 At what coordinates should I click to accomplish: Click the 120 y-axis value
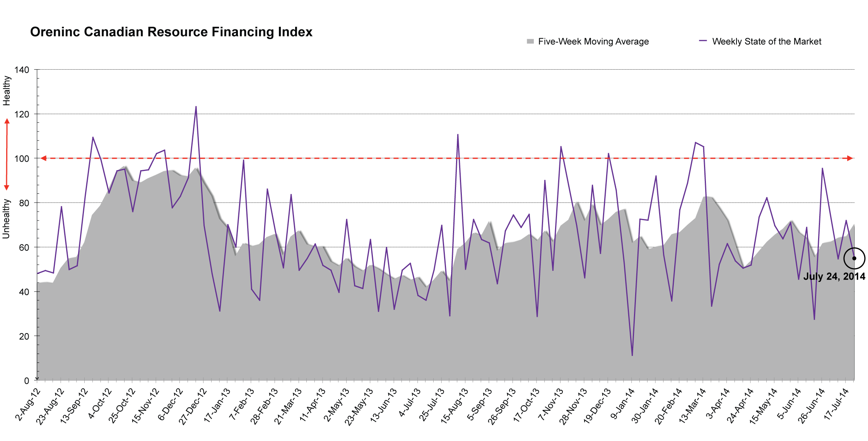point(22,115)
